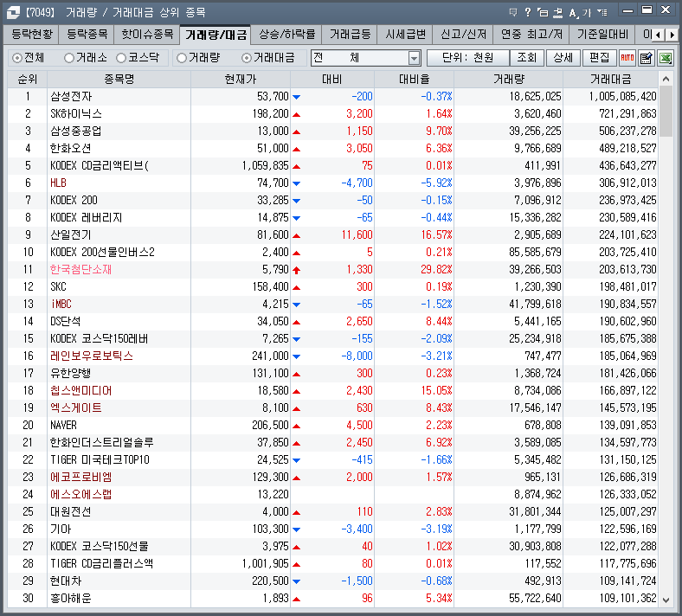Click the 단위: 천원 unit button
Viewport: 682px width, 616px height.
(x=468, y=57)
